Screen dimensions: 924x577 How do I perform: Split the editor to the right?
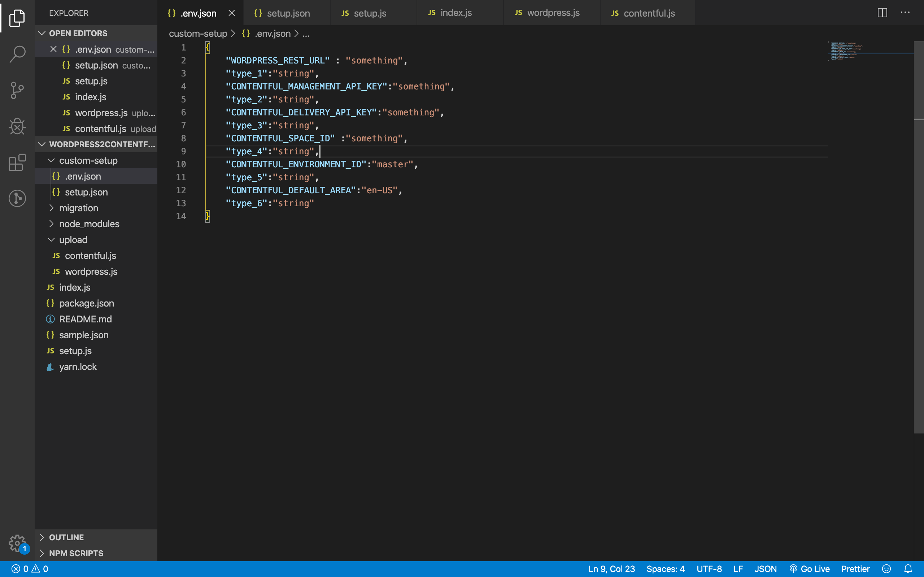(x=882, y=13)
